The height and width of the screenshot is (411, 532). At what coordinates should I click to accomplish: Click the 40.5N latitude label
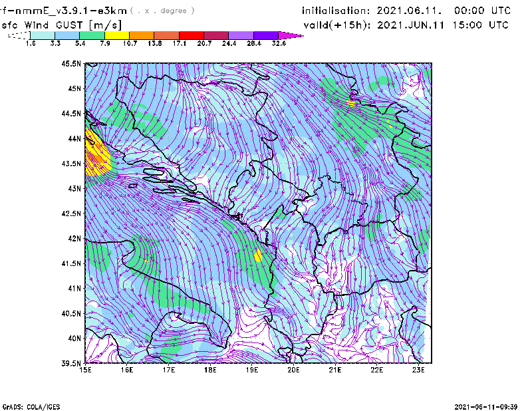[71, 313]
